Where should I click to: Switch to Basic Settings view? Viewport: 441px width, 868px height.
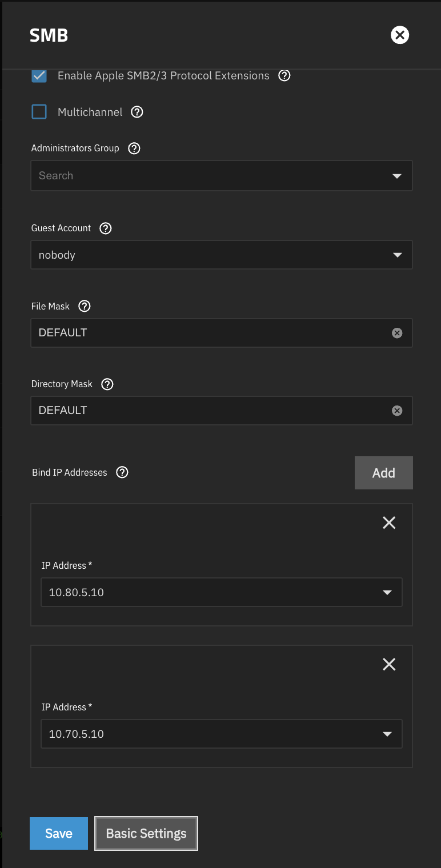[146, 834]
